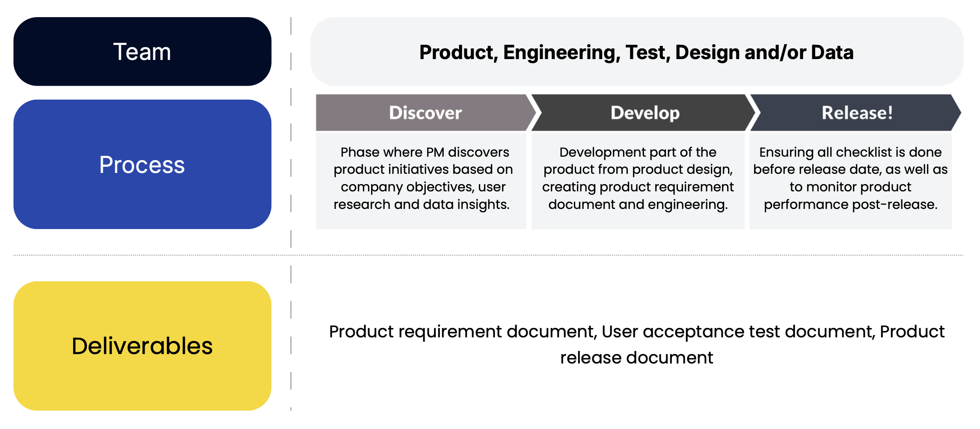Click the word Data in the team header
The height and width of the screenshot is (429, 980).
point(832,53)
